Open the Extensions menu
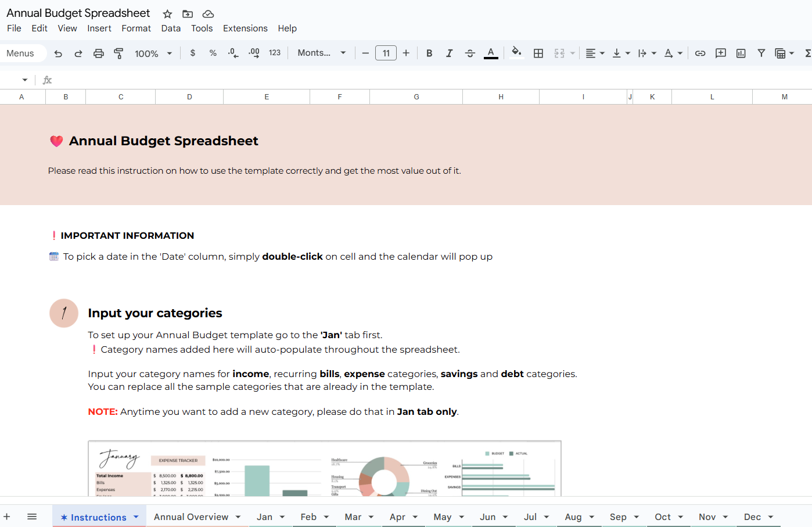812x527 pixels. click(245, 28)
